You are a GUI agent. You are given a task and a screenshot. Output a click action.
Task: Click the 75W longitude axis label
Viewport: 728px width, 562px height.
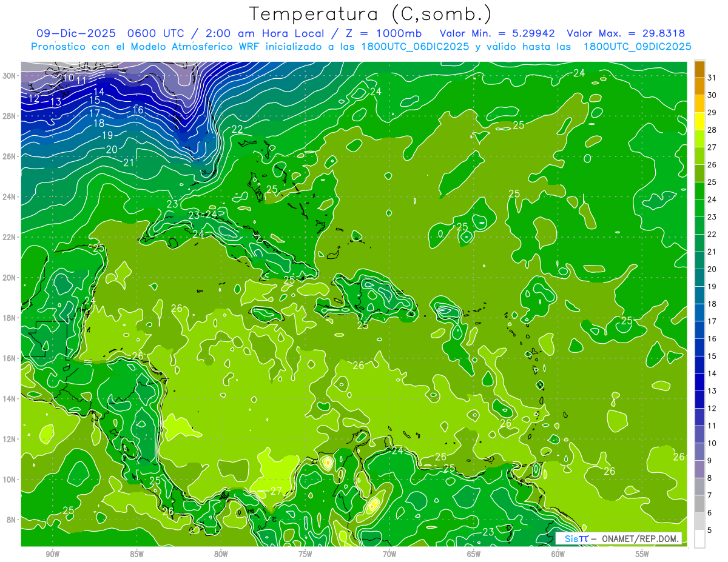305,554
